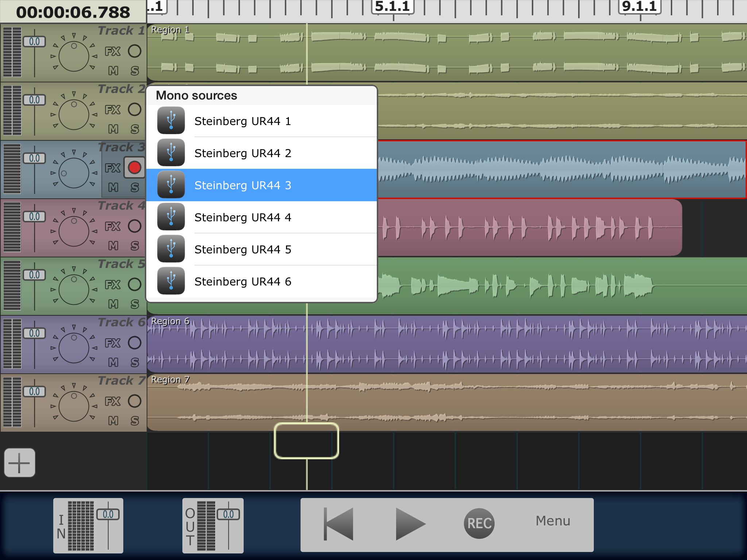Rewind to the start of the song

click(338, 524)
